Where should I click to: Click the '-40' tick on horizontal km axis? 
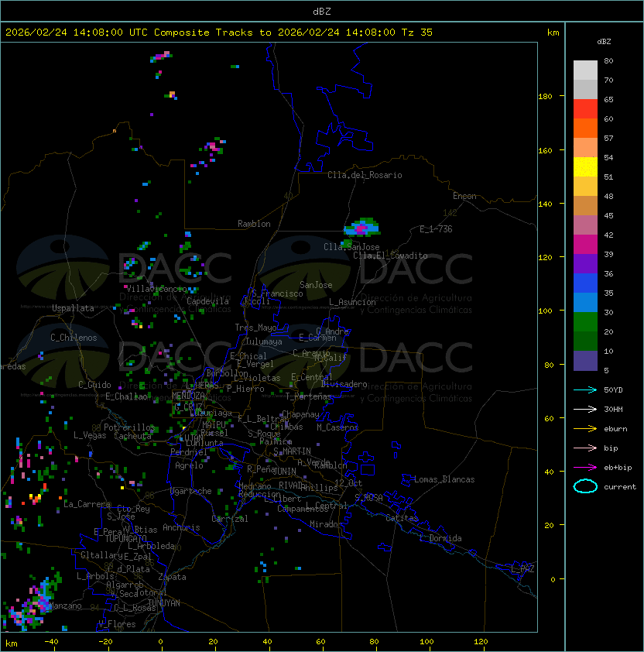click(x=51, y=642)
